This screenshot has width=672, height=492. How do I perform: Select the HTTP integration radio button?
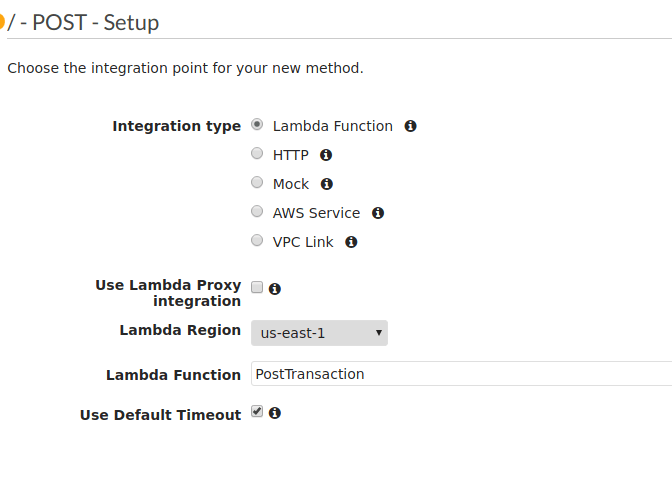[257, 154]
